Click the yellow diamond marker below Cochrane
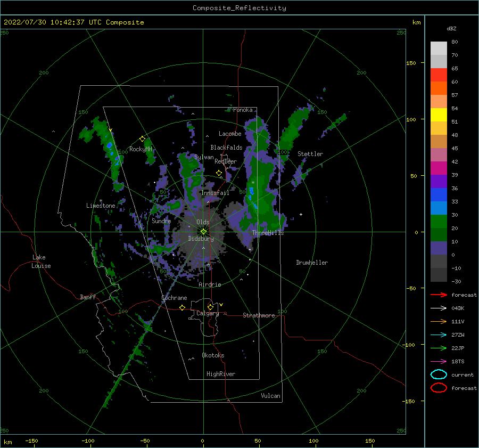This screenshot has height=448, width=479. click(182, 308)
